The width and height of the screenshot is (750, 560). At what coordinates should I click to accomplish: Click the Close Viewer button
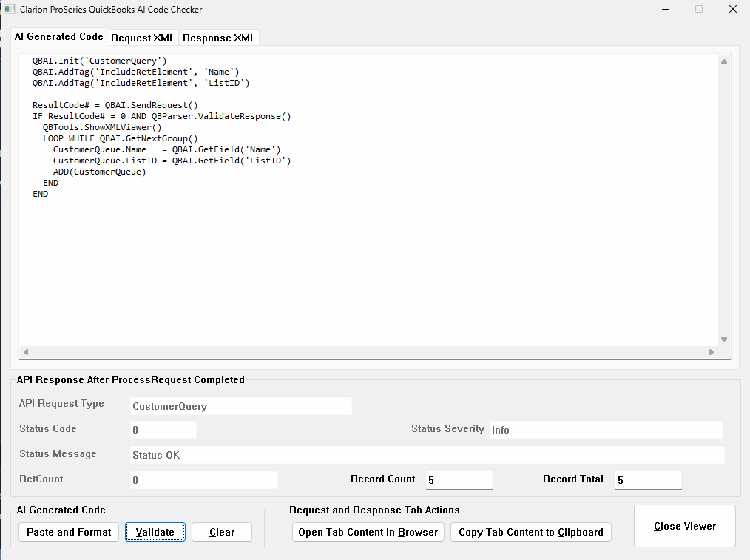(684, 526)
